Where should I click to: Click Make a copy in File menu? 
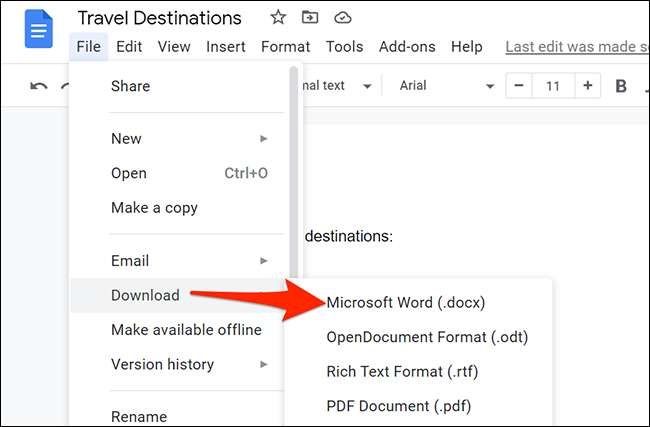[x=154, y=208]
